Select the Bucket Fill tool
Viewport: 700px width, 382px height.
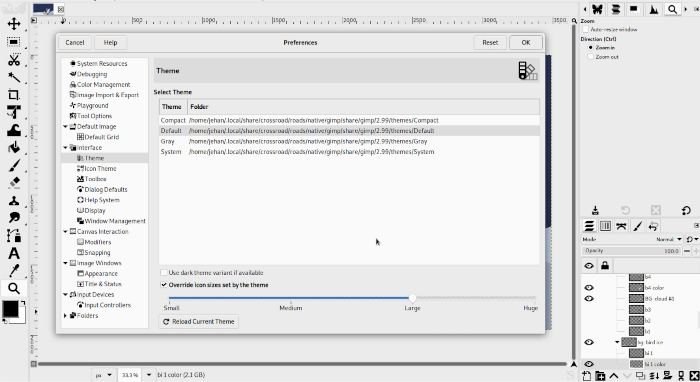(x=14, y=148)
